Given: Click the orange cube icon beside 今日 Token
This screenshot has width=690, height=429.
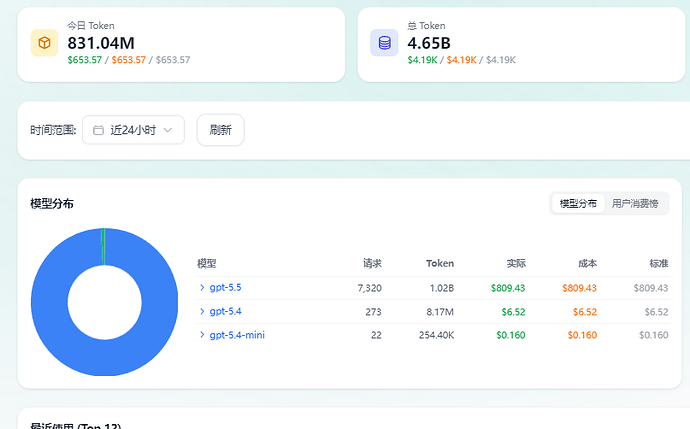Looking at the screenshot, I should (x=44, y=43).
